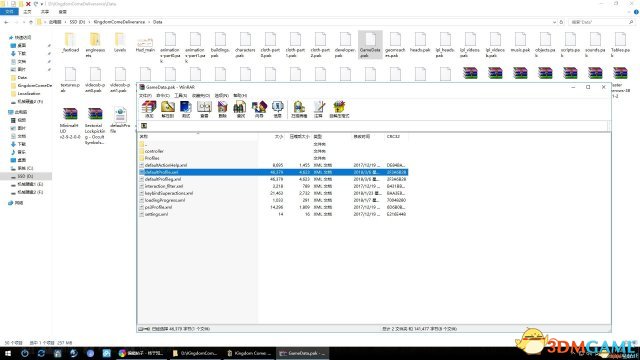640x360 pixels.
Task: Open WinRAR Favorites (收藏夹) menu
Action: click(200, 95)
